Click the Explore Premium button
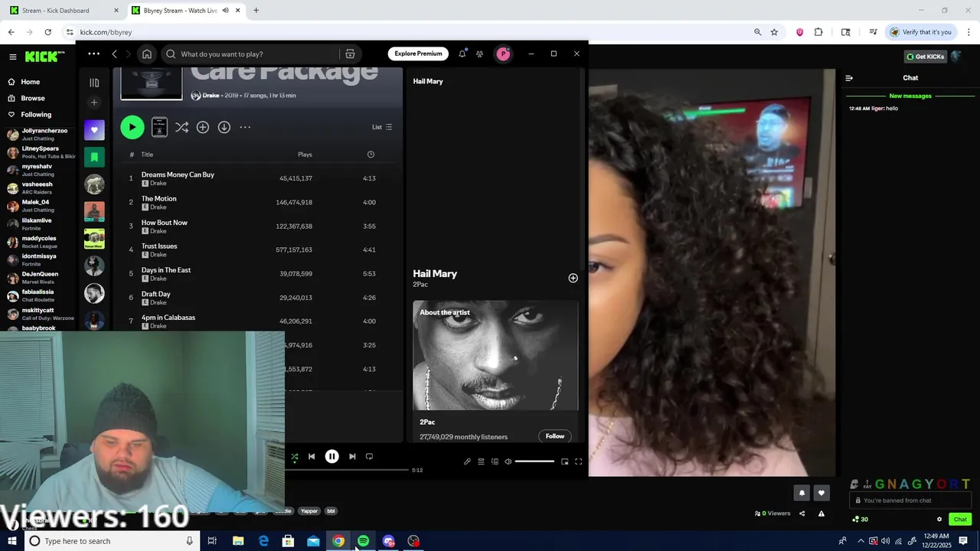 point(418,54)
